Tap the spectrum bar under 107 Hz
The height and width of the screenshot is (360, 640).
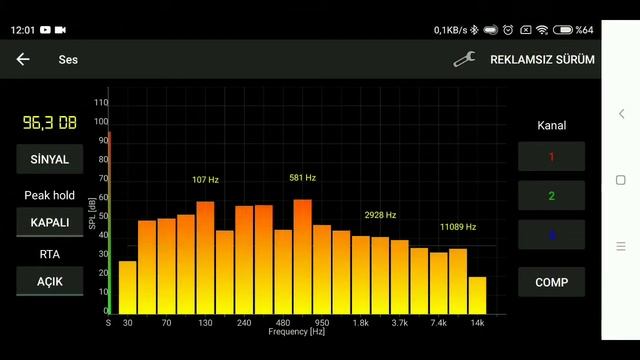205,258
